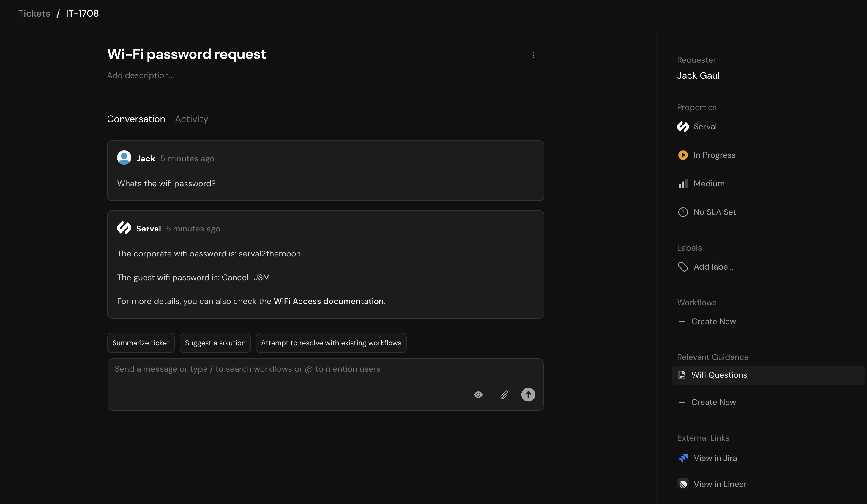Click the In Progress status icon
867x504 pixels.
click(x=683, y=155)
